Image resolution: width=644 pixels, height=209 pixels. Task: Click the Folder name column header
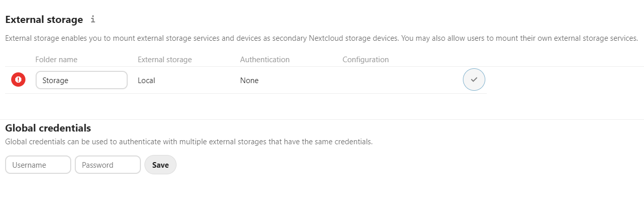(x=56, y=60)
